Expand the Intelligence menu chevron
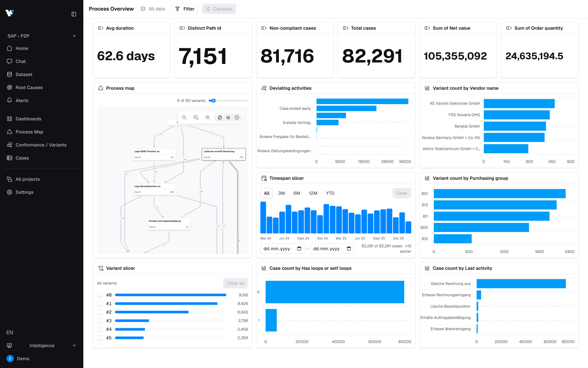The width and height of the screenshot is (588, 368). [x=74, y=345]
